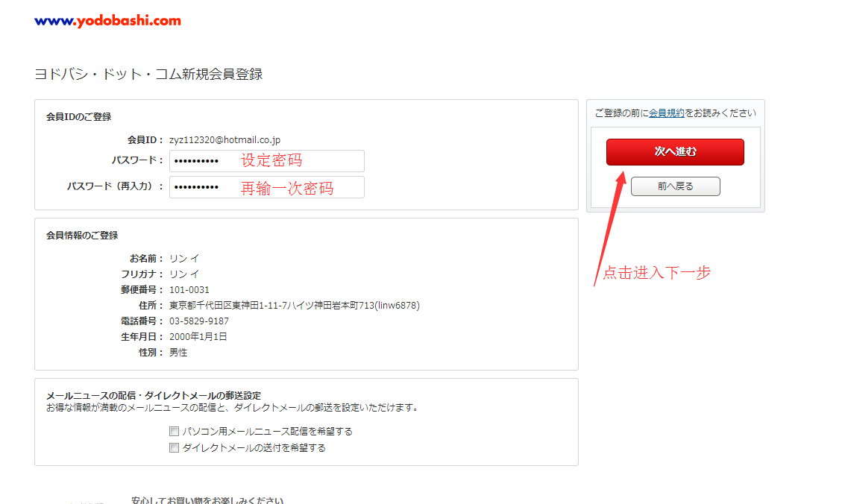Click the postal code value 101-0031
This screenshot has width=845, height=504.
click(189, 290)
